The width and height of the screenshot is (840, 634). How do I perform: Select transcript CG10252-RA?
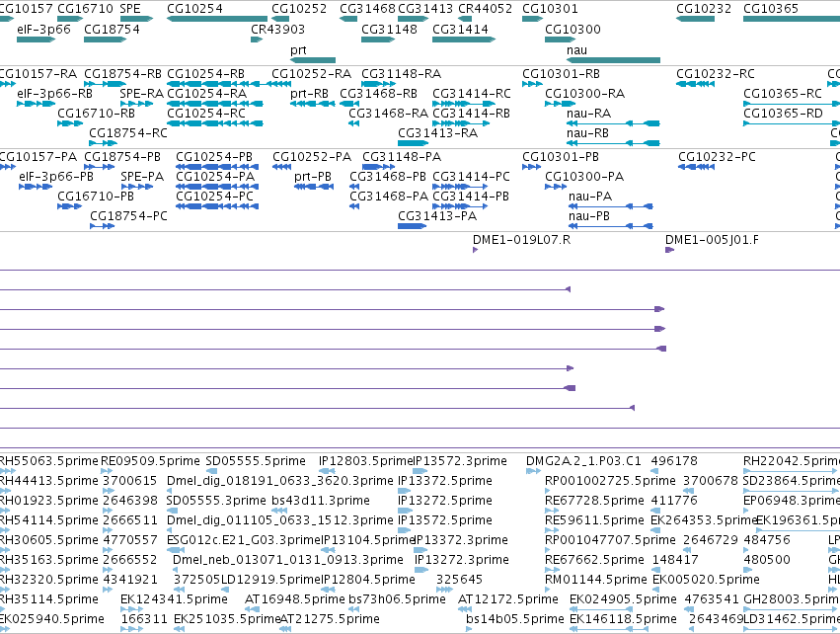(281, 84)
